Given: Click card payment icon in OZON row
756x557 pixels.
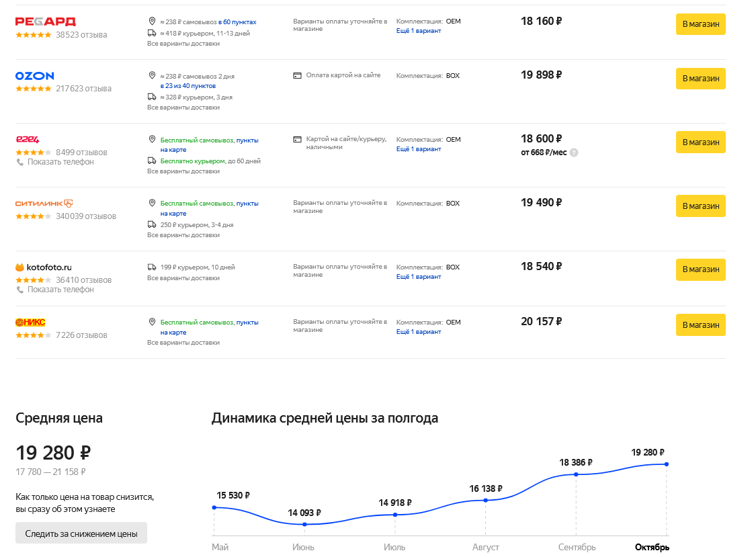Looking at the screenshot, I should 298,75.
